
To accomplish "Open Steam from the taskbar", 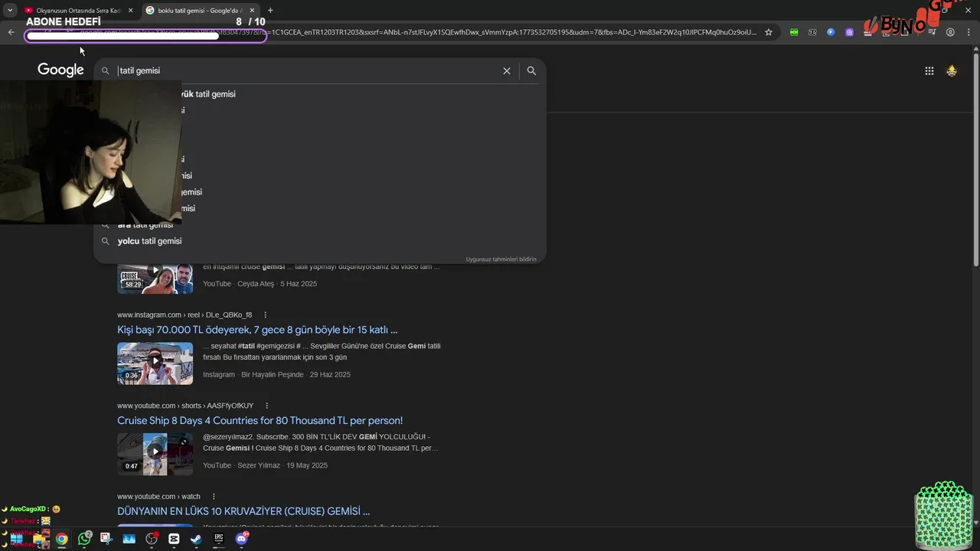I will pos(196,539).
